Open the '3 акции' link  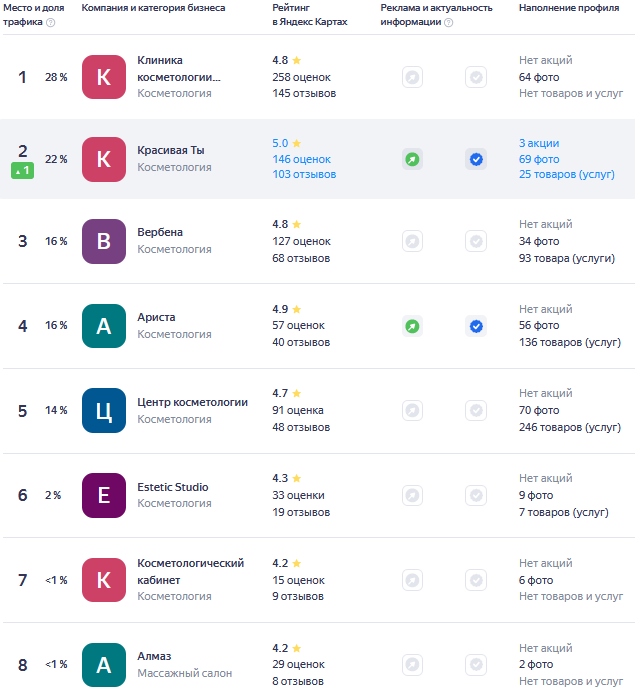[x=539, y=143]
